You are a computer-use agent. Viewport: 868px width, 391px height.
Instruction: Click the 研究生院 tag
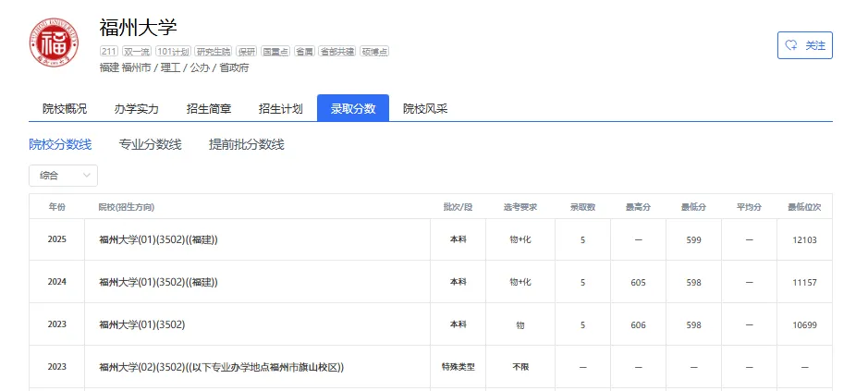(214, 52)
